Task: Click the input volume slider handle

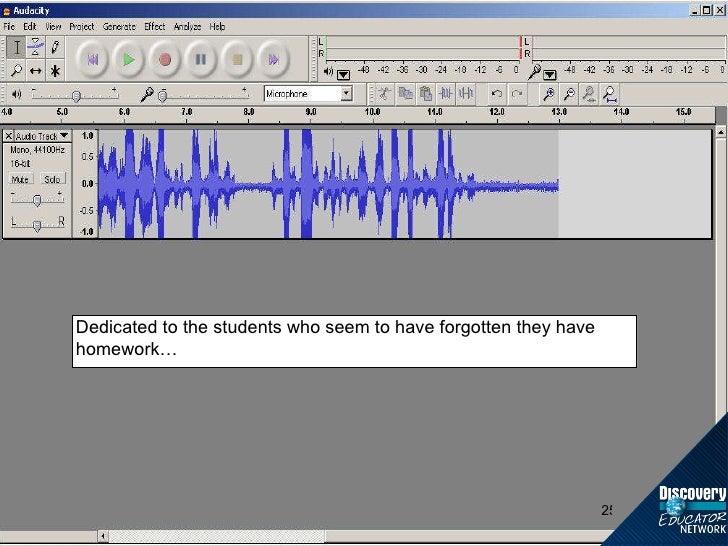Action: [162, 96]
